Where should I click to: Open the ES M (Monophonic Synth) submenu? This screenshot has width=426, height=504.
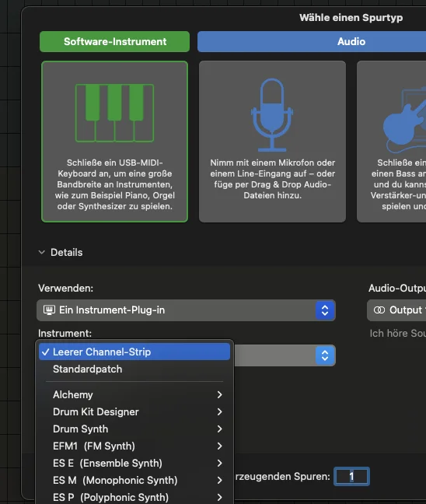(134, 480)
